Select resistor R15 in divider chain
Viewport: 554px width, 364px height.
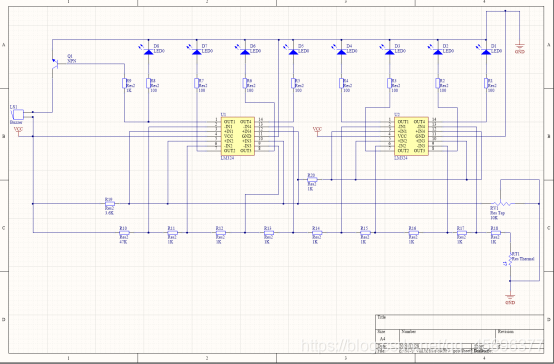(365, 233)
